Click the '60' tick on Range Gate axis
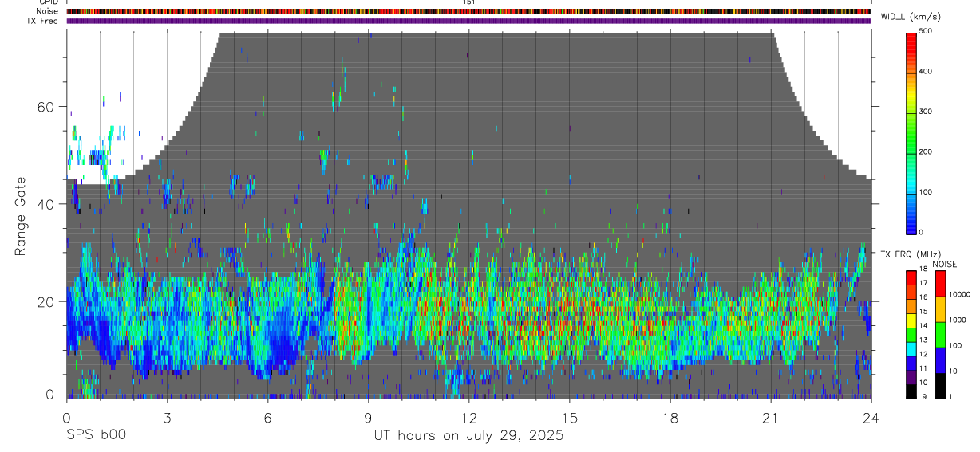 (x=47, y=107)
